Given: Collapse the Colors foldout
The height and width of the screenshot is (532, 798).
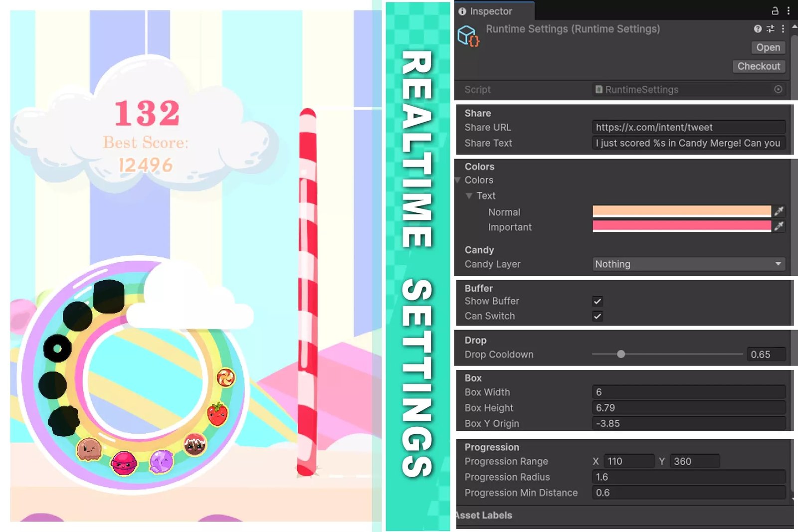Looking at the screenshot, I should tap(457, 180).
